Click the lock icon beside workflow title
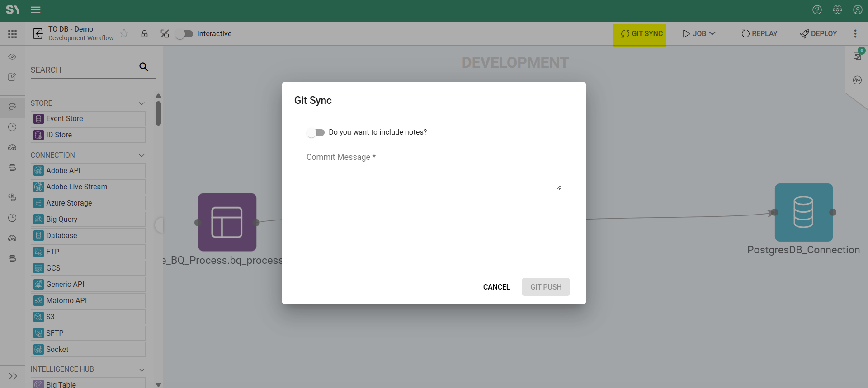The image size is (868, 388). [144, 34]
